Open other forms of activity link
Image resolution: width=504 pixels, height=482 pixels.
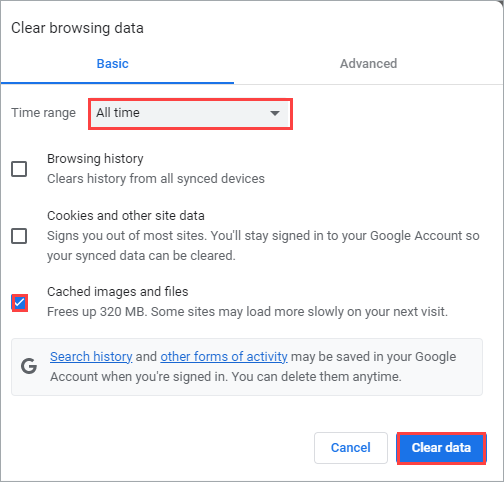tap(224, 357)
